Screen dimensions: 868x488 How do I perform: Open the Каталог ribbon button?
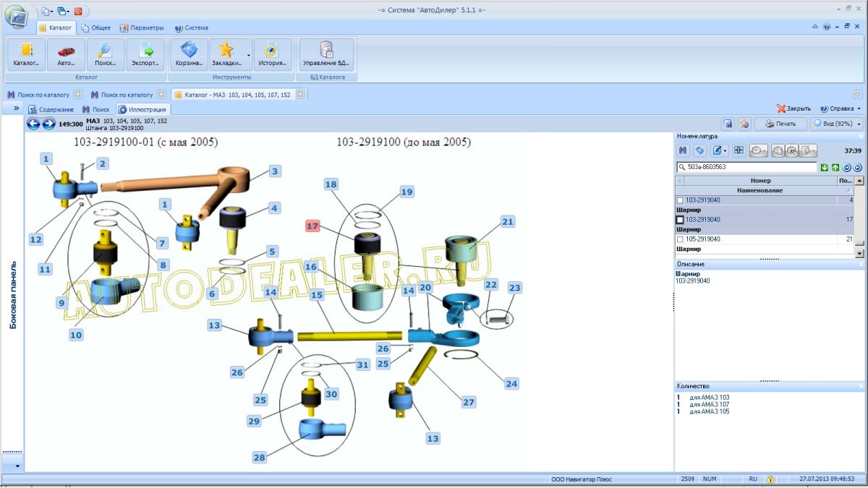(x=26, y=54)
